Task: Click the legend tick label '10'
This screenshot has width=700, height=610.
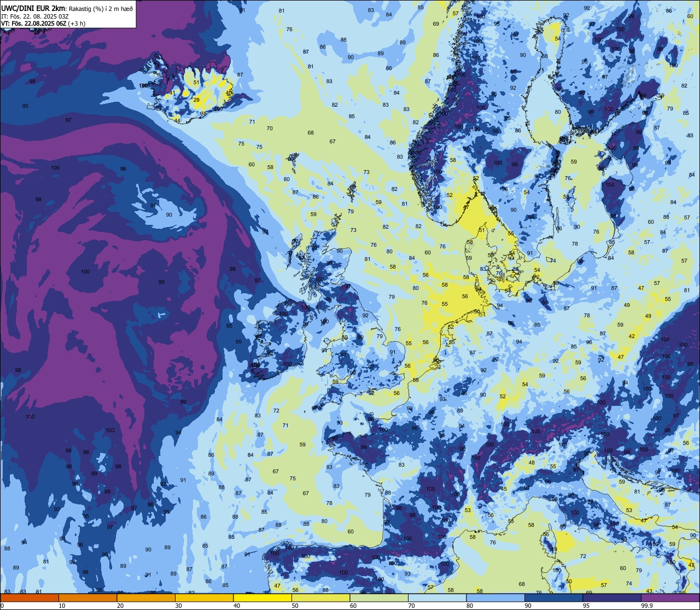Action: [x=62, y=606]
